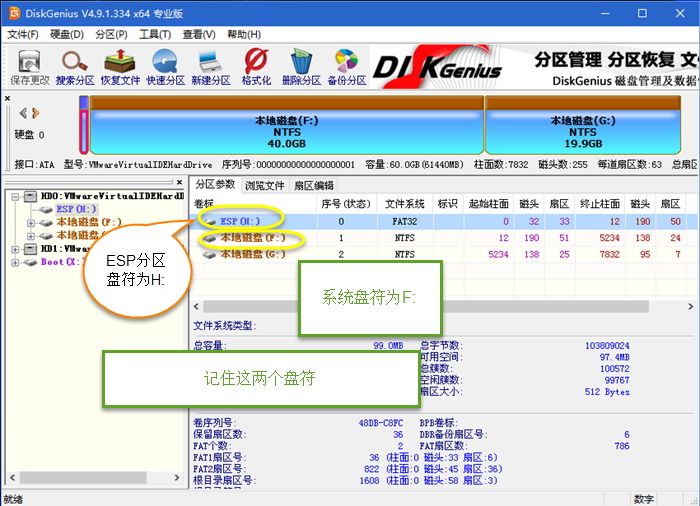This screenshot has width=700, height=506.
Task: Close the left tree panel
Action: coord(179,182)
